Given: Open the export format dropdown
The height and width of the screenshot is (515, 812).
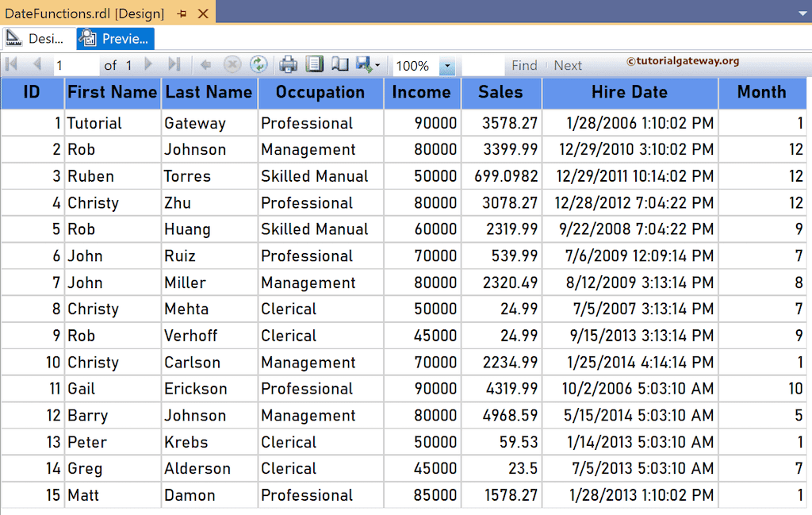Looking at the screenshot, I should [377, 66].
